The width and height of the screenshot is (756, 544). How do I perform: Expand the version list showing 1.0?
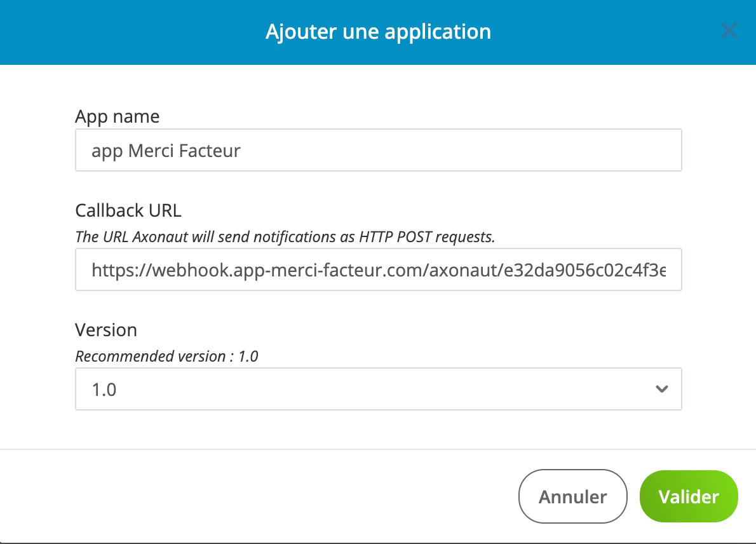[379, 388]
